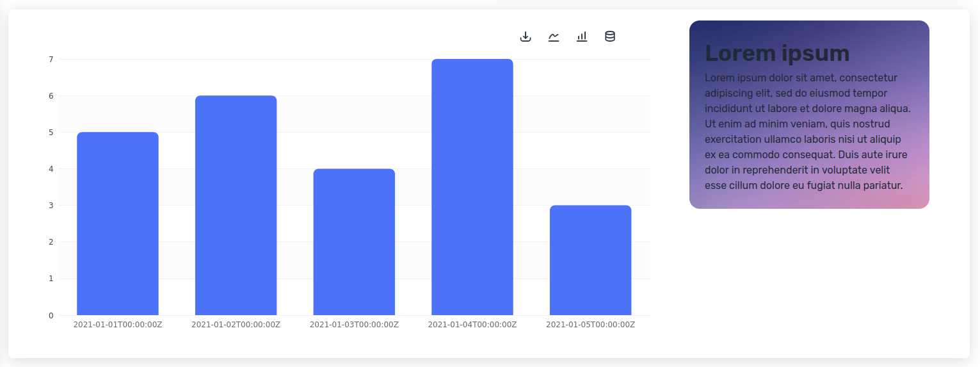Switch the chart to line view
The width and height of the screenshot is (980, 367).
click(x=554, y=37)
